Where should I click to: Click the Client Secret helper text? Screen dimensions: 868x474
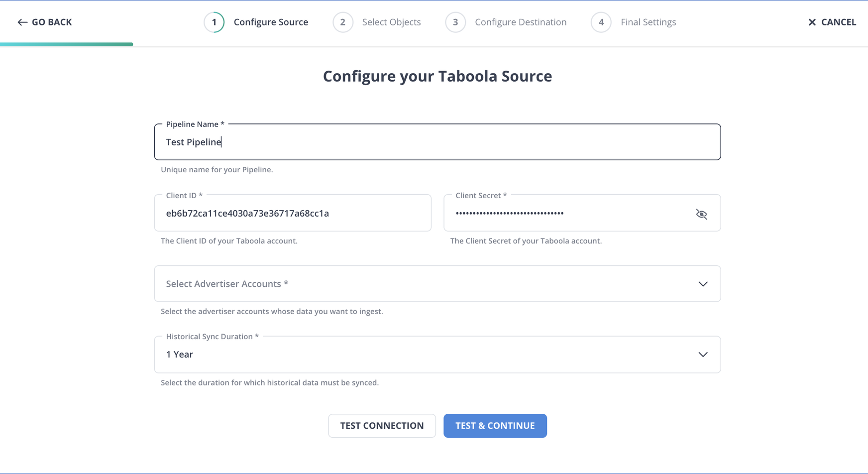(x=526, y=241)
